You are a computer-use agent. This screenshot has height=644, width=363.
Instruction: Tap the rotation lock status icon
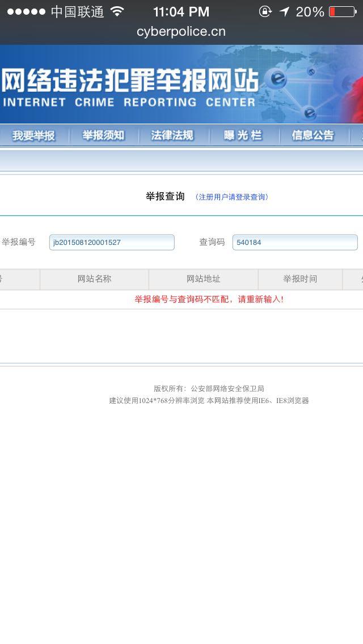(x=265, y=11)
